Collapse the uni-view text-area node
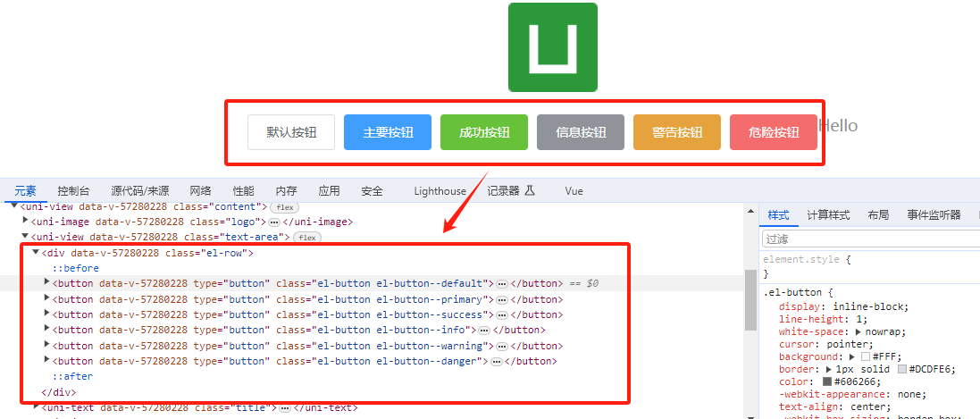The width and height of the screenshot is (980, 419). click(x=25, y=237)
